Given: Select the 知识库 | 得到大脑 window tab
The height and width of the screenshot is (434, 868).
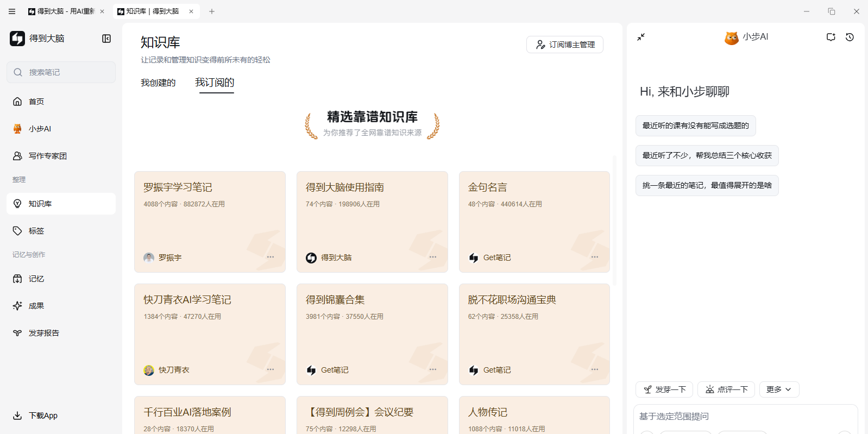Looking at the screenshot, I should [x=156, y=11].
